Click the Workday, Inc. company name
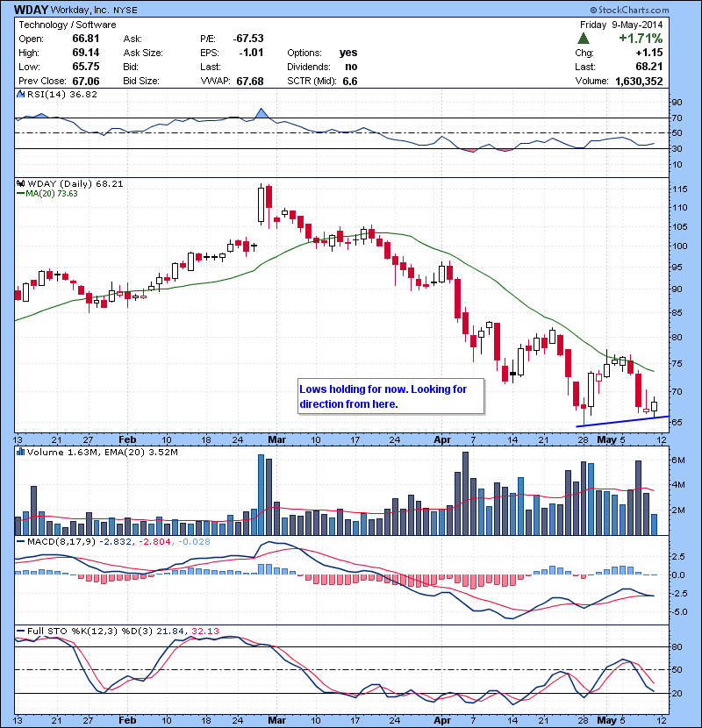Image resolution: width=702 pixels, height=728 pixels. 81,11
